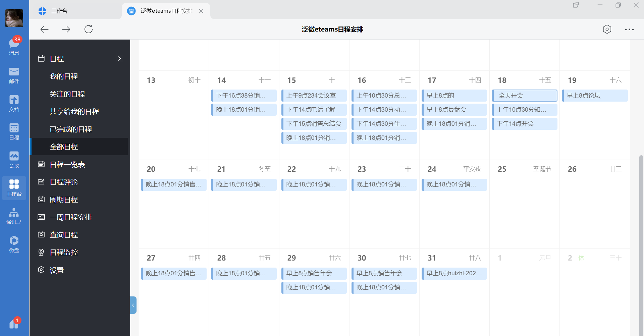Open the Mail (邮件) sidebar icon
644x336 pixels.
pos(14,75)
